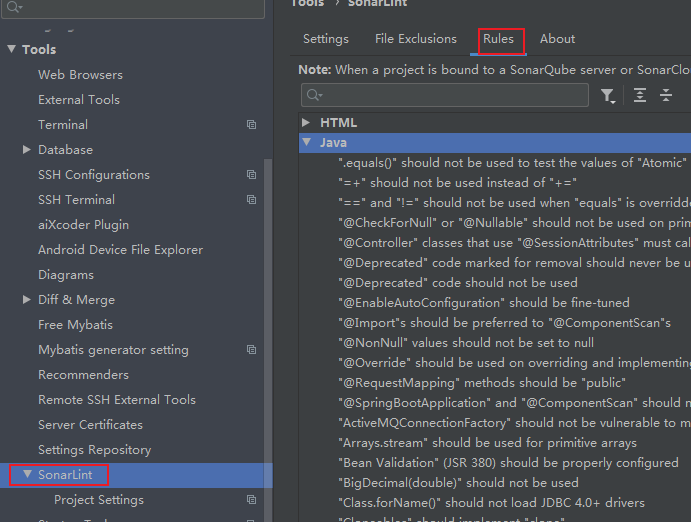691x522 pixels.
Task: Select '@Deprecated' code should not be used
Action: (x=458, y=283)
